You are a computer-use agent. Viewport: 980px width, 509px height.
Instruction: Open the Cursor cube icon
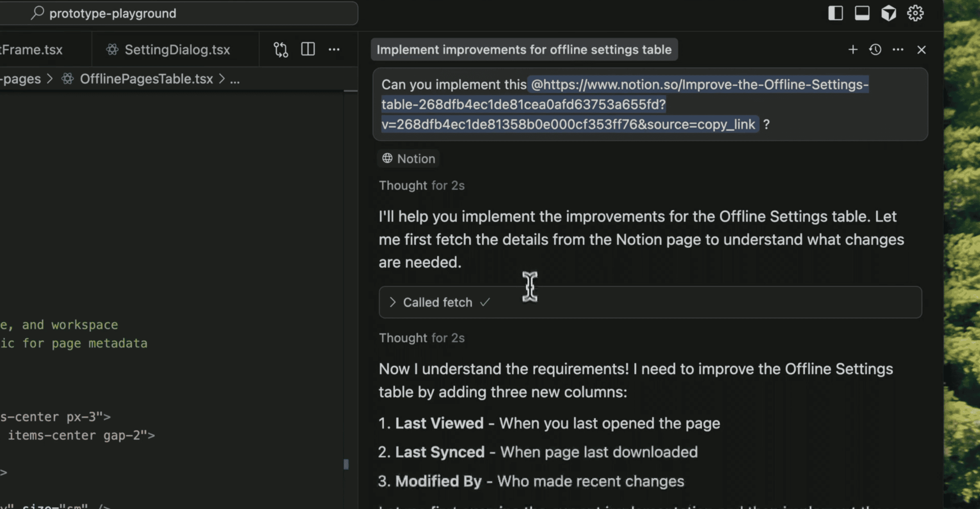coord(889,13)
